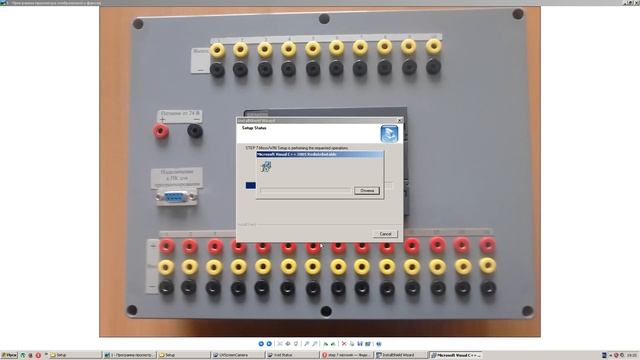Screen dimensions: 640x360
Task: Click the blue progress block in Setup Status
Action: click(x=251, y=185)
